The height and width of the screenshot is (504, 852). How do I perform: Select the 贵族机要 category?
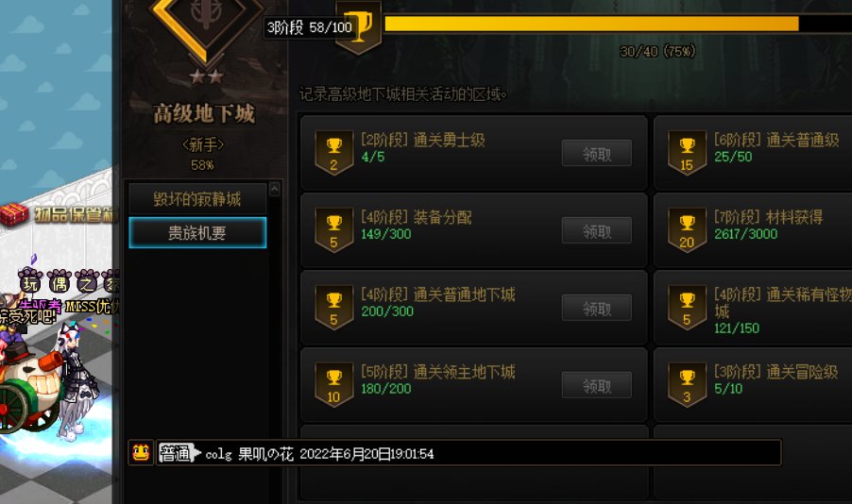click(197, 232)
